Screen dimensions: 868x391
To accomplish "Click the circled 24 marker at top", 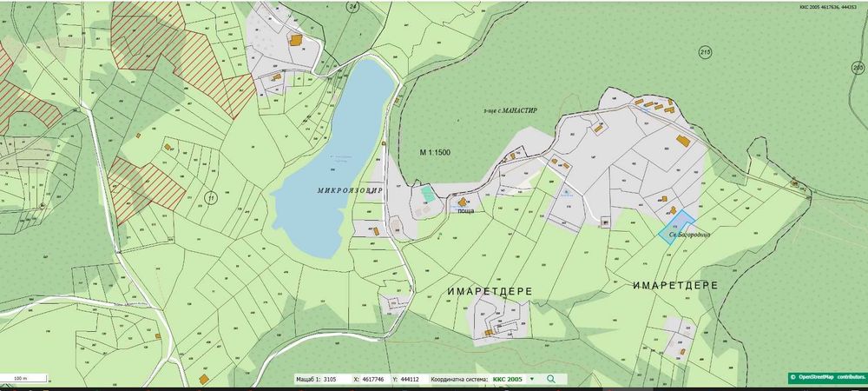I will click(352, 7).
